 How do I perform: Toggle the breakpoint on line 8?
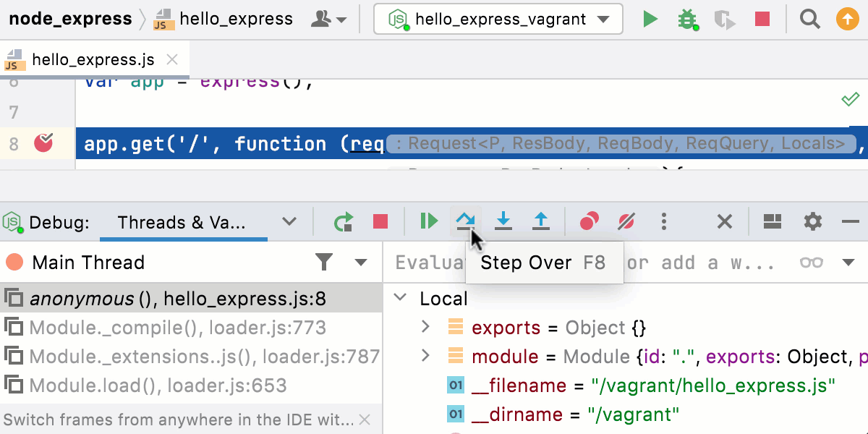pyautogui.click(x=45, y=143)
